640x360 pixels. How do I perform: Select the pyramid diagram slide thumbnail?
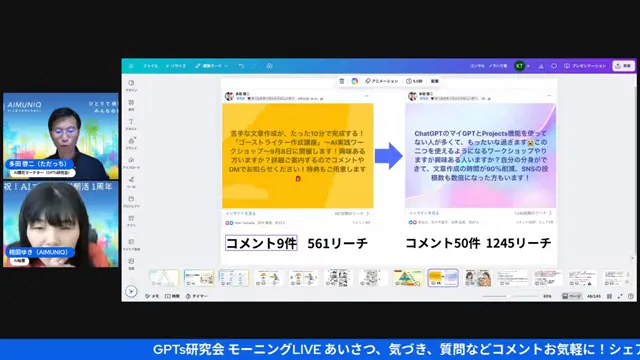tap(408, 278)
